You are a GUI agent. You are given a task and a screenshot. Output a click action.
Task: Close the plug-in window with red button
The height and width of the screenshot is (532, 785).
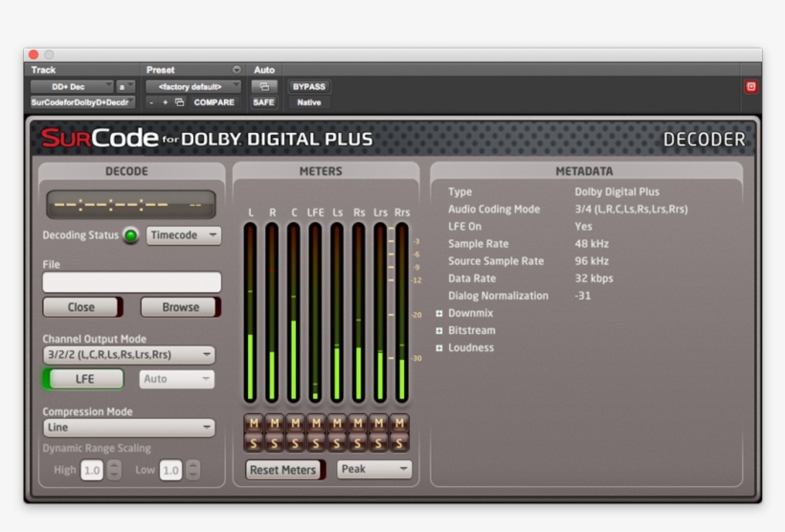pyautogui.click(x=34, y=54)
